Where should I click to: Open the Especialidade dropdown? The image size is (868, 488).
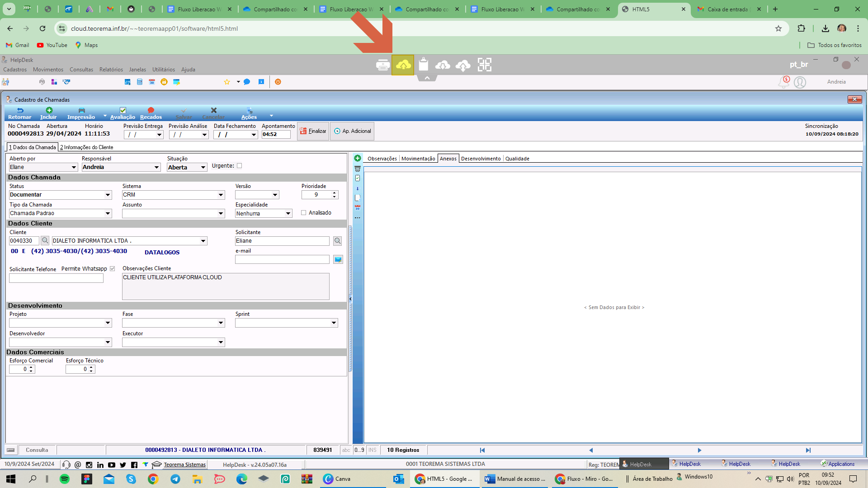pyautogui.click(x=288, y=214)
